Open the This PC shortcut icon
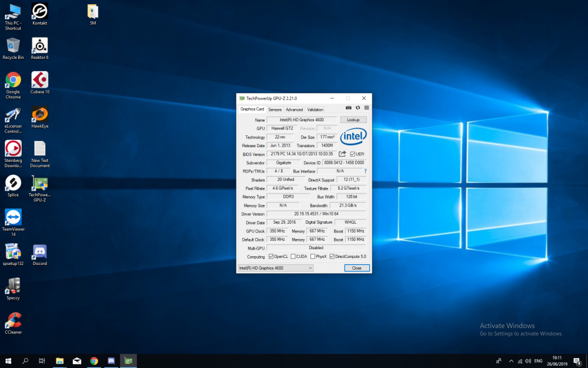 coord(13,17)
